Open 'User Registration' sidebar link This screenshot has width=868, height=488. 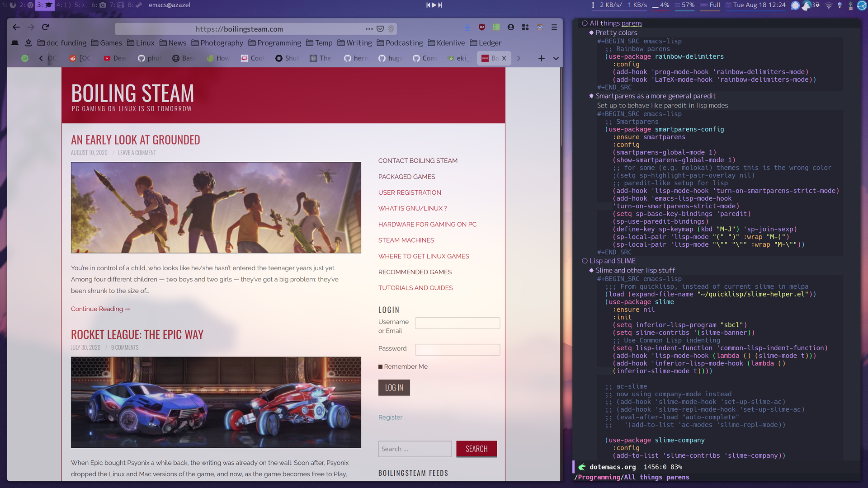coord(410,192)
